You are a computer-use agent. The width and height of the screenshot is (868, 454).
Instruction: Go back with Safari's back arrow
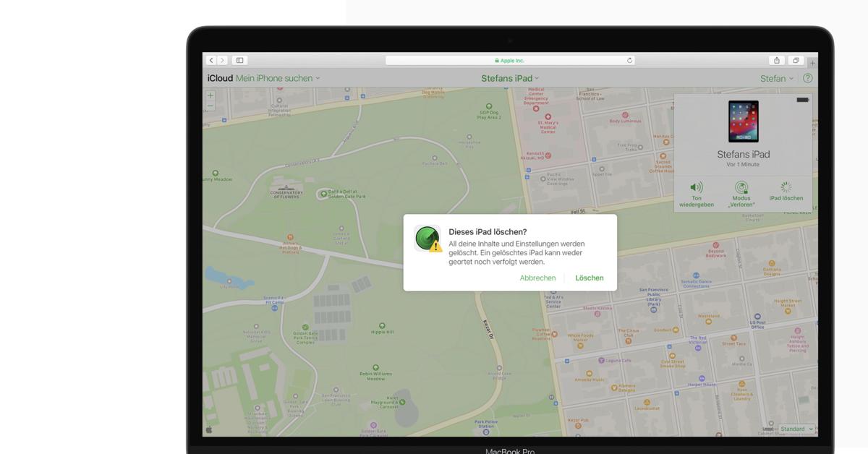click(210, 61)
